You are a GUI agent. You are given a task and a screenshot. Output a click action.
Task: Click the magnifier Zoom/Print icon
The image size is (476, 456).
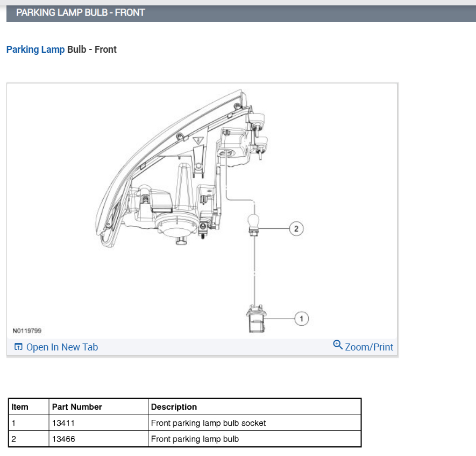point(338,345)
